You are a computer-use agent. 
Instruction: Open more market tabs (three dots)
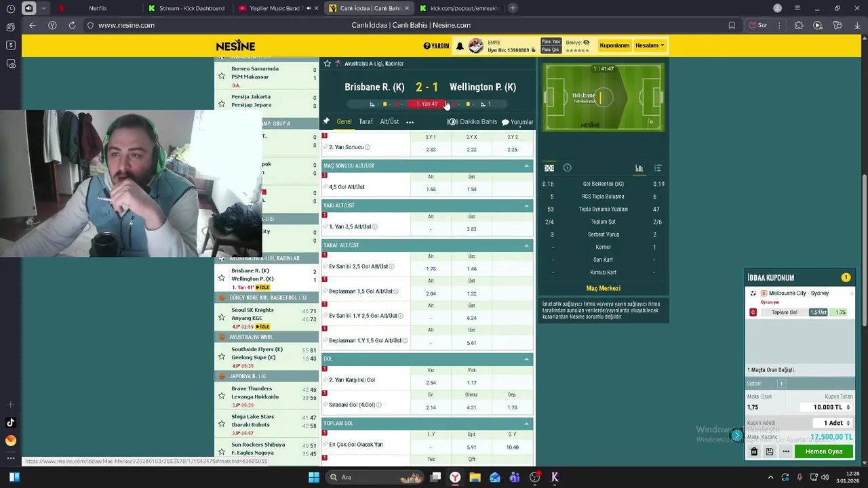click(x=410, y=122)
